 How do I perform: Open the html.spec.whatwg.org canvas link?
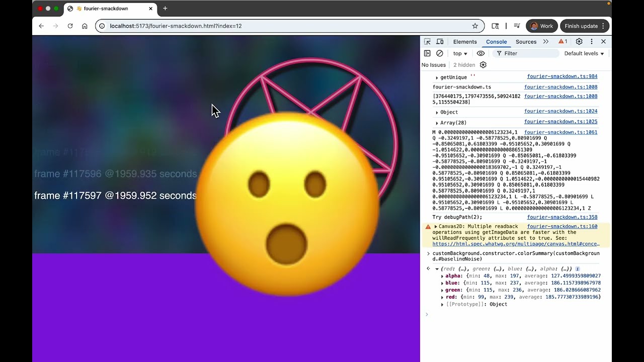pyautogui.click(x=516, y=244)
